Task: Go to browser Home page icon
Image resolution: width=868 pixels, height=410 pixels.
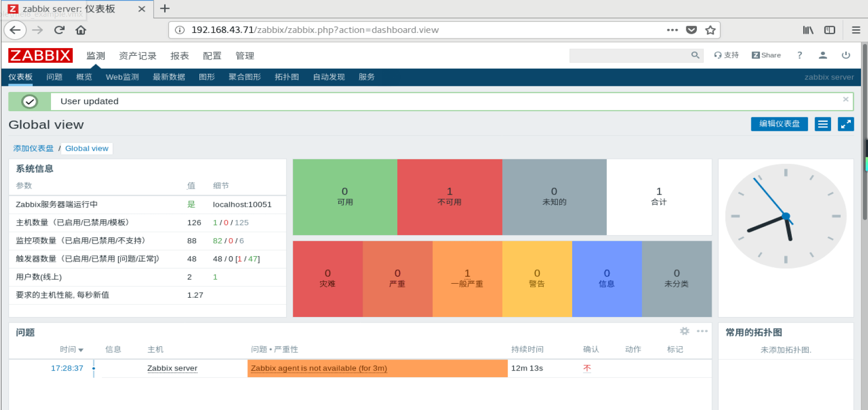Action: pyautogui.click(x=81, y=30)
